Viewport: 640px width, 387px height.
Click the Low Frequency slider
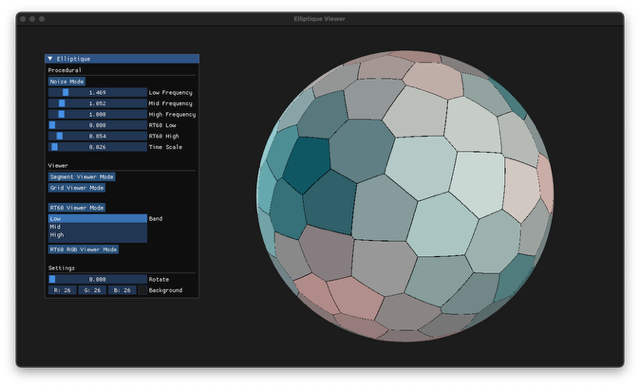tap(98, 93)
